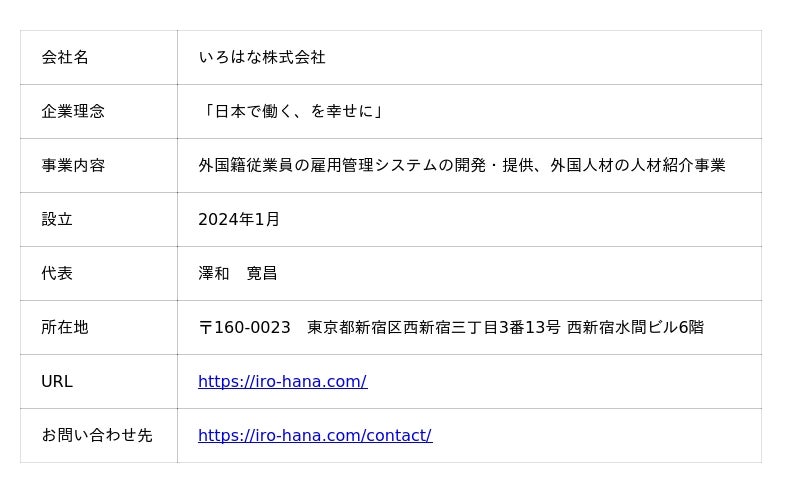Click the お問い合わせ先 label cell
The image size is (800, 493).
(x=97, y=436)
